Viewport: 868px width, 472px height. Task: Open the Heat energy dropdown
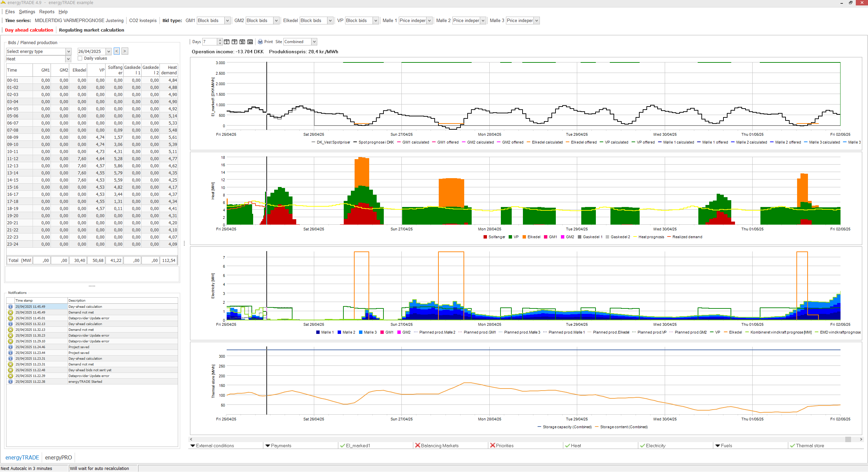point(68,59)
